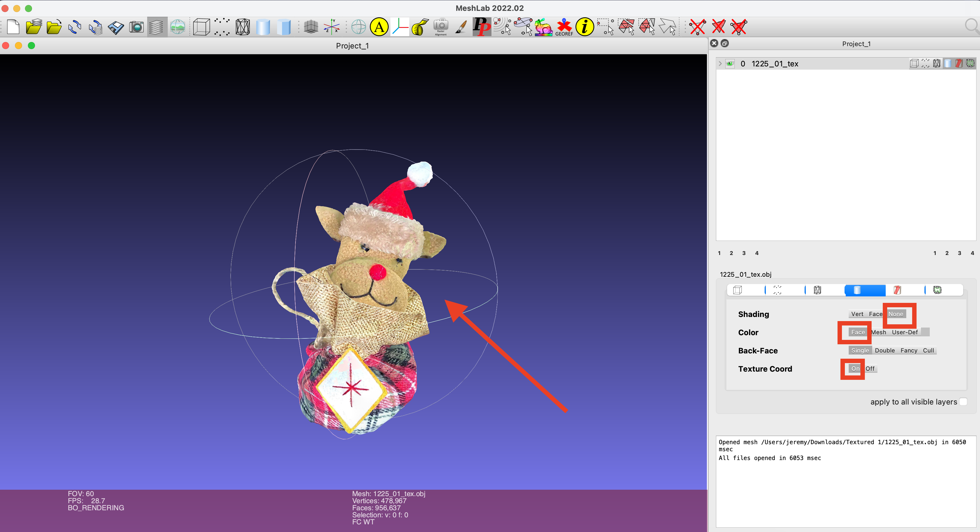Set Color mode to User-Def

[x=906, y=332]
